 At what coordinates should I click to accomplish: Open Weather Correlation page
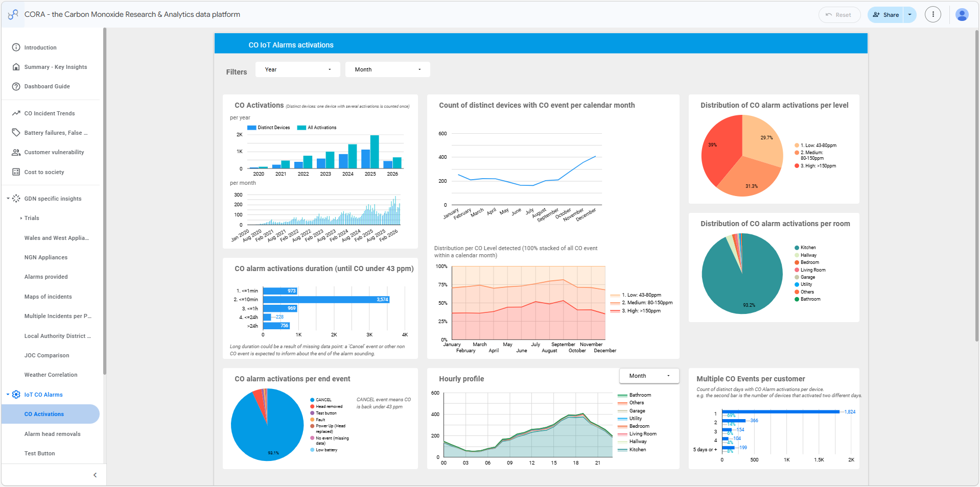tap(51, 375)
